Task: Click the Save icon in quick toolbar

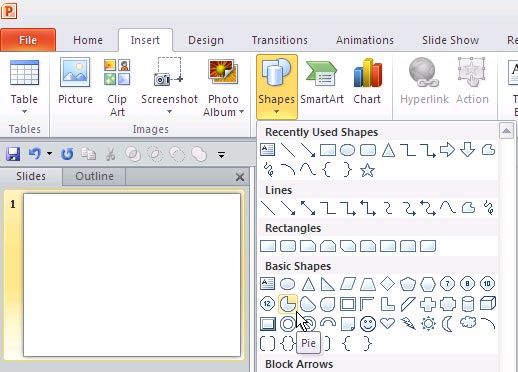Action: 13,154
